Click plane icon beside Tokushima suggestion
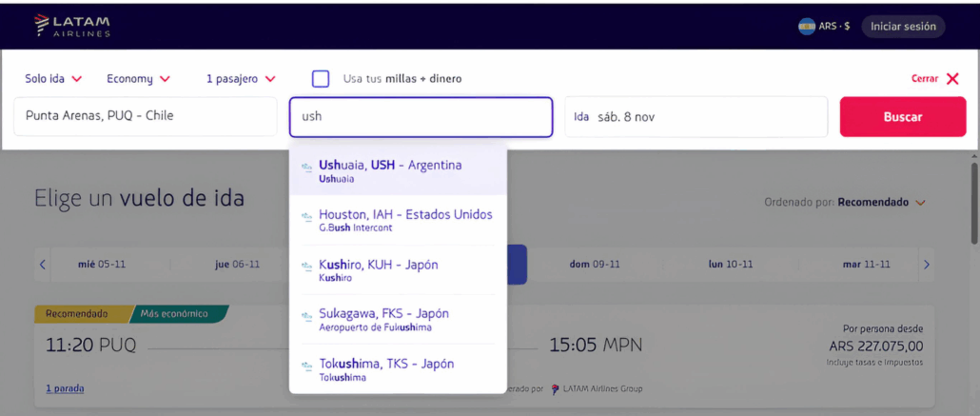This screenshot has width=980, height=416. 307,365
